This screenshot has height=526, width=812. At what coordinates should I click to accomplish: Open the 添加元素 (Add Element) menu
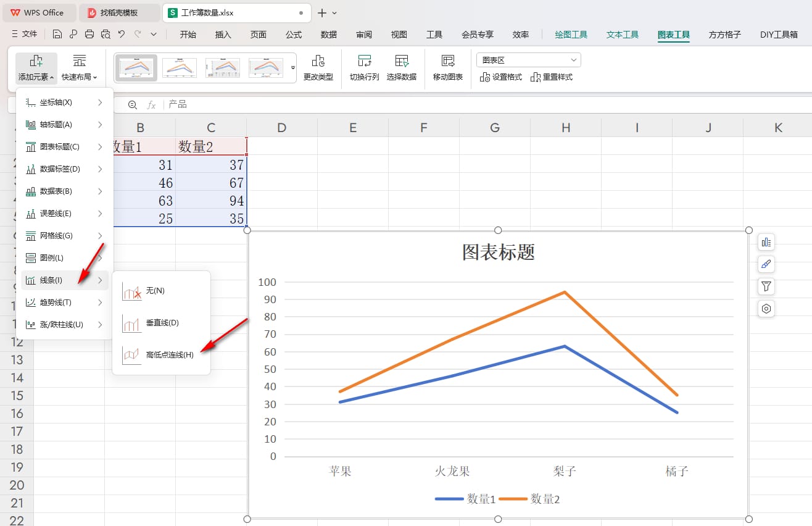click(36, 69)
